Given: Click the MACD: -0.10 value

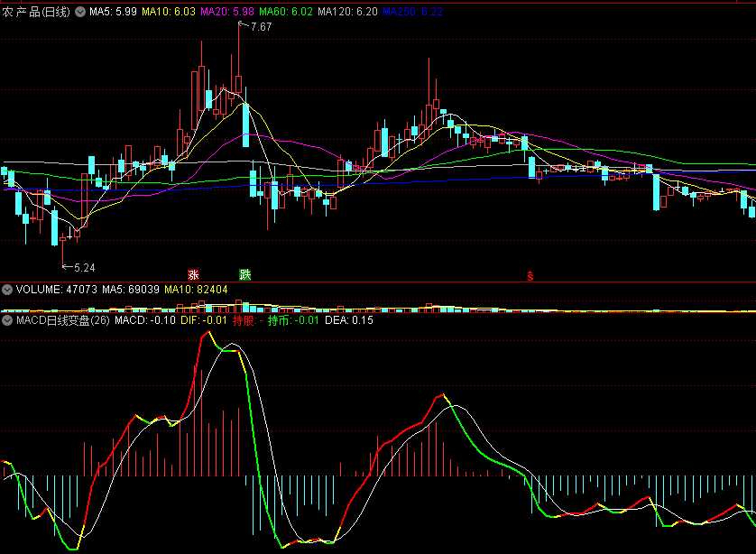Looking at the screenshot, I should point(145,320).
